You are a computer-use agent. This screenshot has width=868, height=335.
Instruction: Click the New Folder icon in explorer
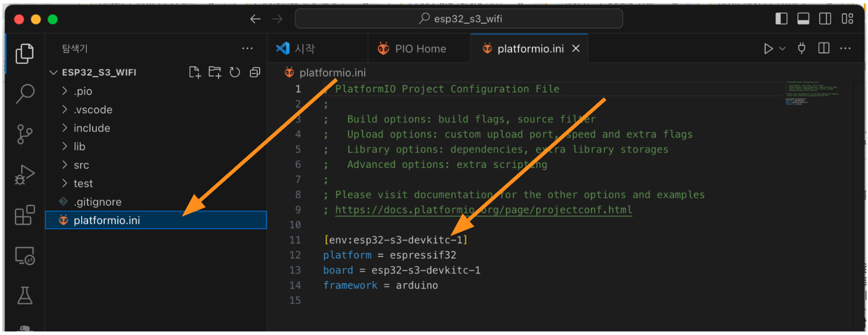pos(215,72)
